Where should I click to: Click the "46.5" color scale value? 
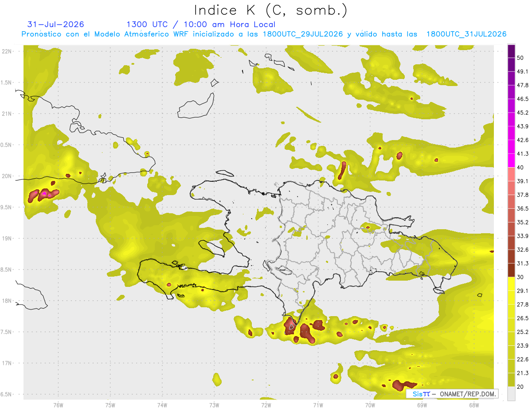coord(523,99)
